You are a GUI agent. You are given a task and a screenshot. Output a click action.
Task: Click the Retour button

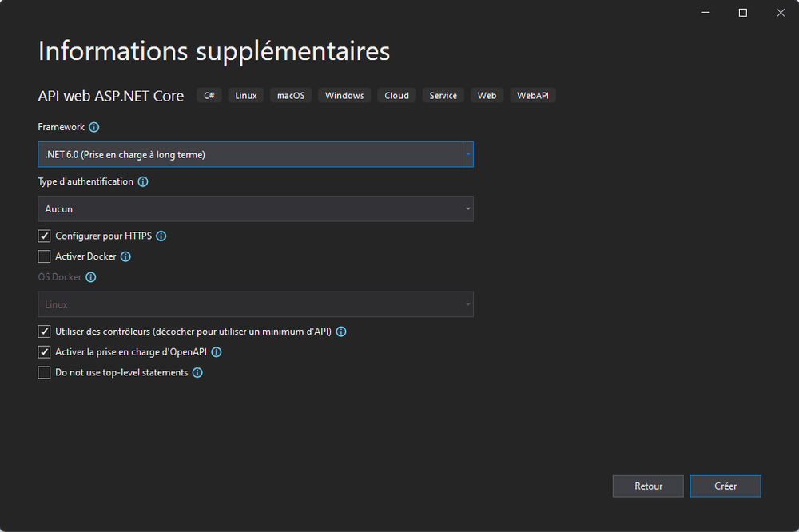(648, 486)
